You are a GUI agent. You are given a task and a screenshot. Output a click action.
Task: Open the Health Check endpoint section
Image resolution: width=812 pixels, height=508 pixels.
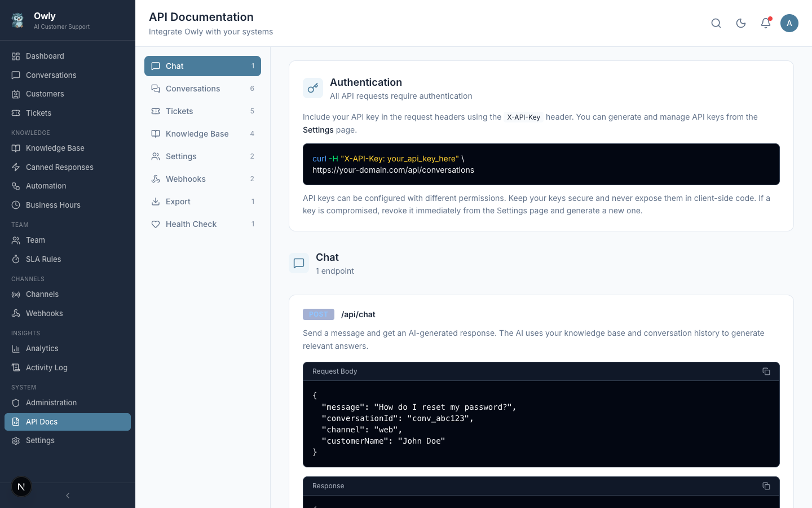(x=202, y=224)
